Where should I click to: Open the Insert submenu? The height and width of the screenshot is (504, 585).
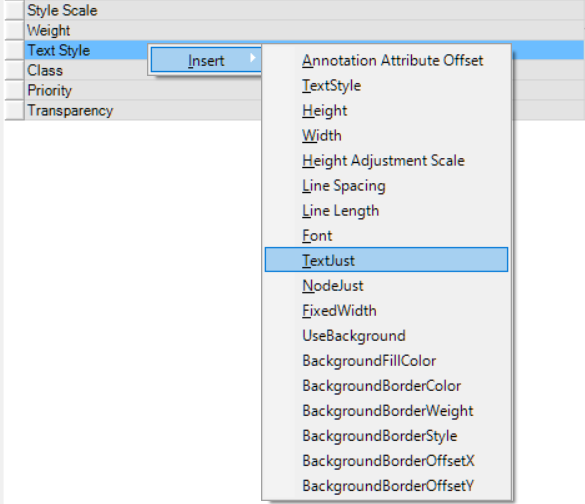coord(206,60)
